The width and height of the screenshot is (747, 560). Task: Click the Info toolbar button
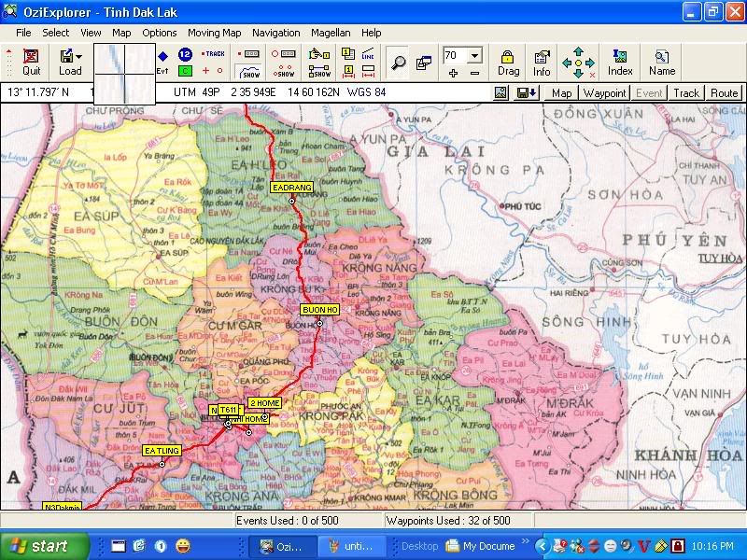click(x=542, y=63)
